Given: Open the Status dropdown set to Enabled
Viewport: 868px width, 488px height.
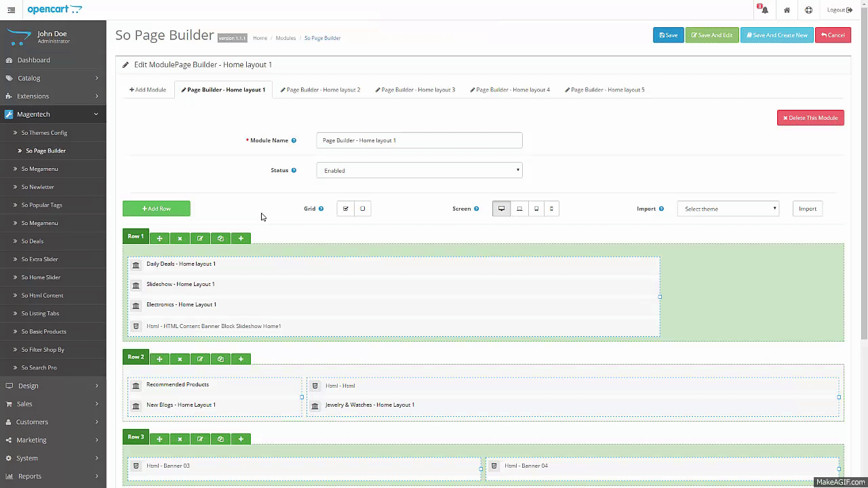Looking at the screenshot, I should click(419, 171).
